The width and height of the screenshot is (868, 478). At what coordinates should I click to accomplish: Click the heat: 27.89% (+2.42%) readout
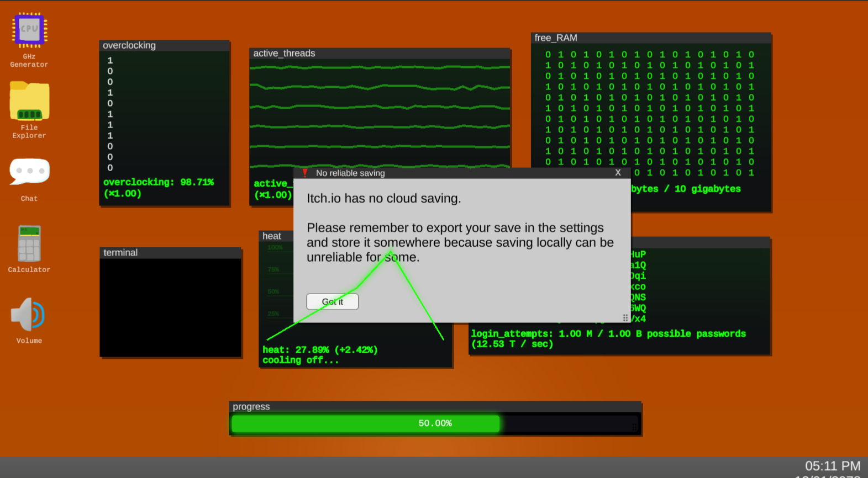tap(320, 350)
